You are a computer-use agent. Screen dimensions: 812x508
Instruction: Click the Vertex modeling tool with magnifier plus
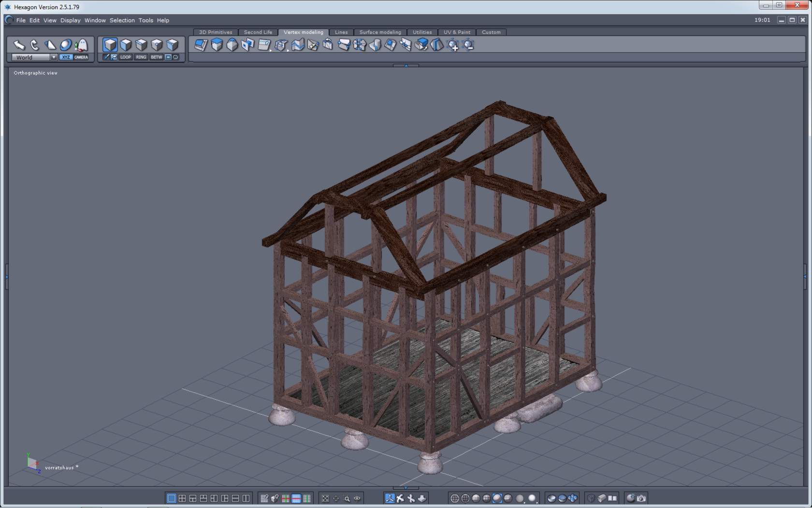(453, 45)
